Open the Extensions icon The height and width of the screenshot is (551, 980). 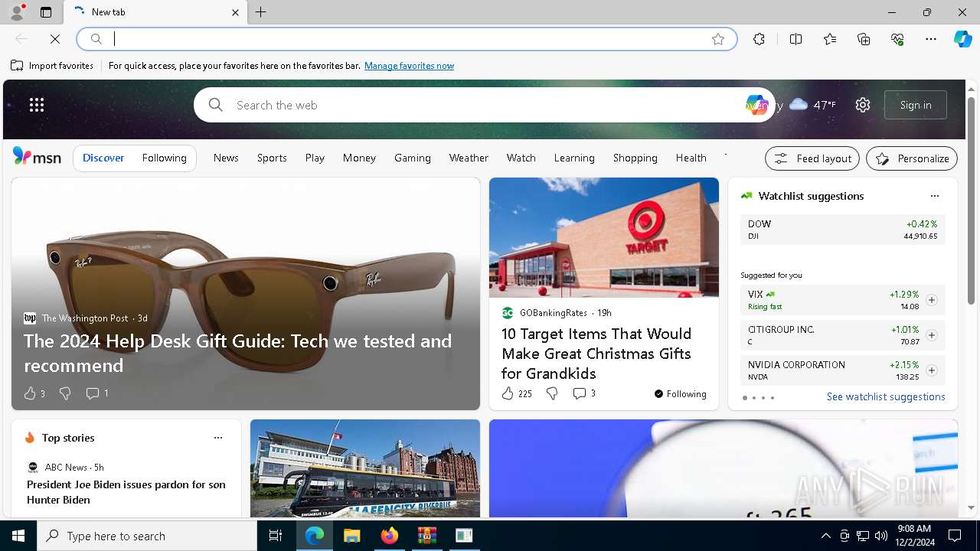click(x=759, y=39)
